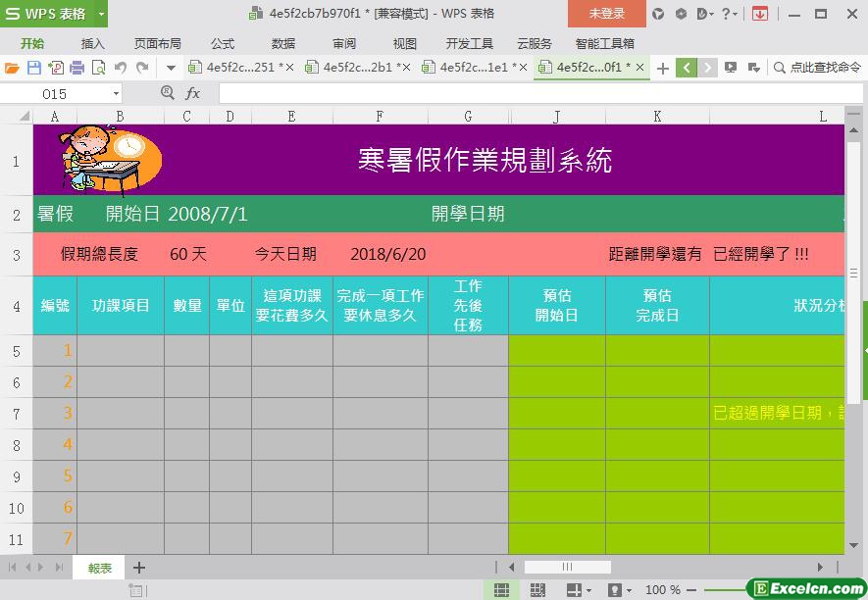The width and height of the screenshot is (868, 600).
Task: Click the undo arrow icon
Action: (121, 68)
